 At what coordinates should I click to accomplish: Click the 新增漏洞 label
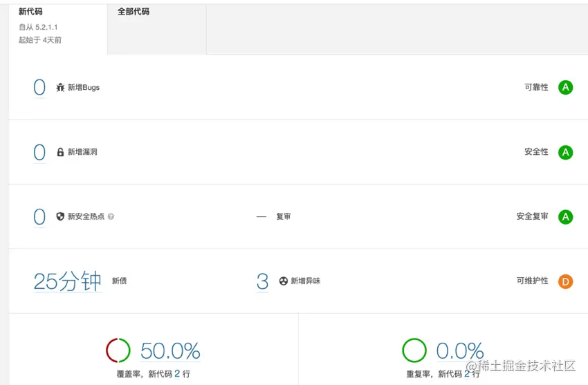[x=82, y=152]
